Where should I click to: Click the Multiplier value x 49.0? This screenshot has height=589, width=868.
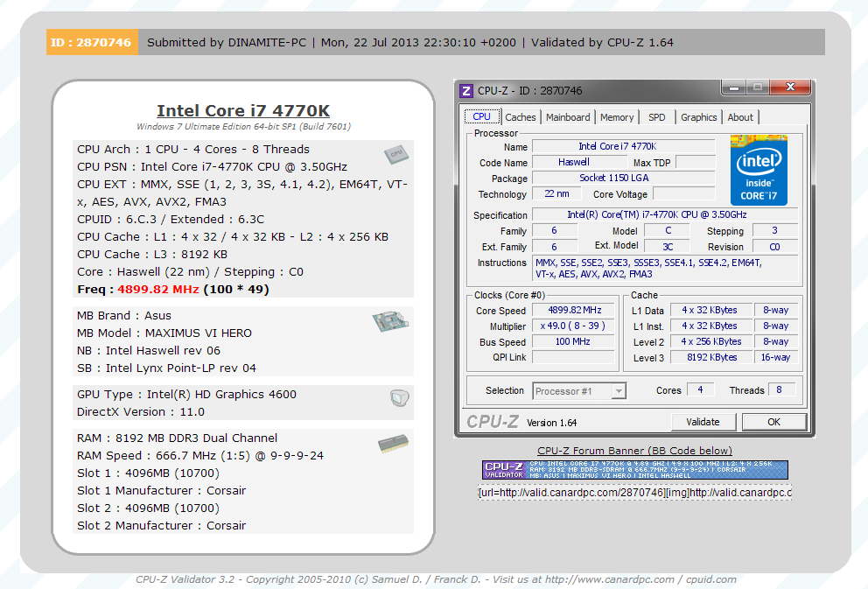click(574, 326)
